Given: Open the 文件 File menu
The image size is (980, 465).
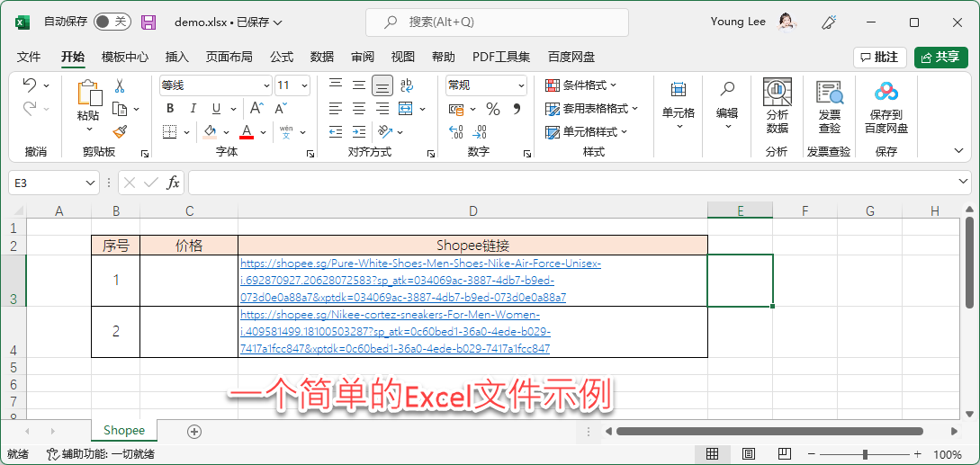Looking at the screenshot, I should (29, 57).
